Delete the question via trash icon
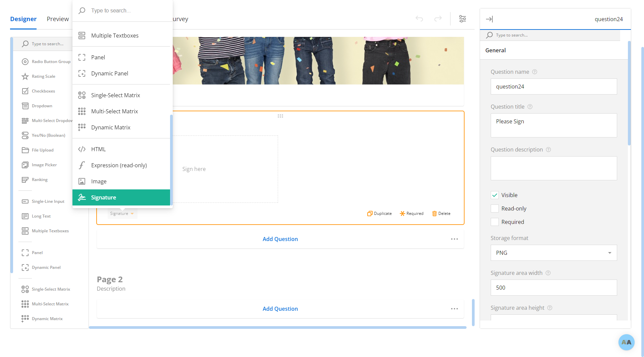Viewport: 644px width, 357px height. click(434, 214)
